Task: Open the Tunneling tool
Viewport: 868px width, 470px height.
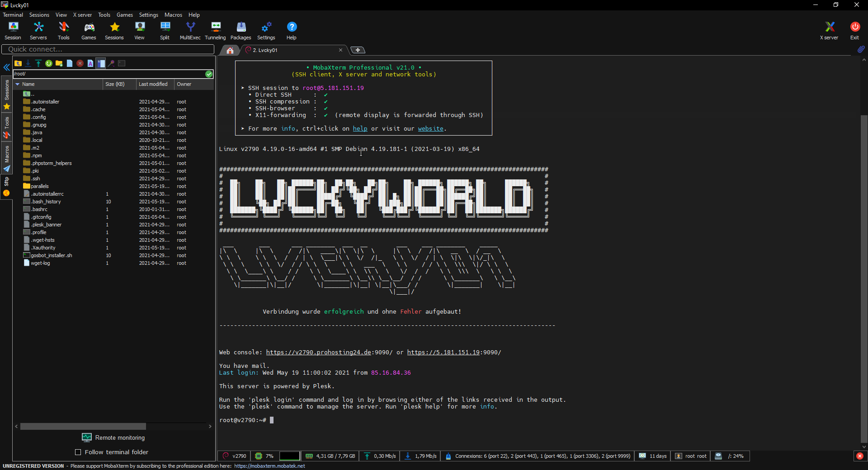Action: 215,31
